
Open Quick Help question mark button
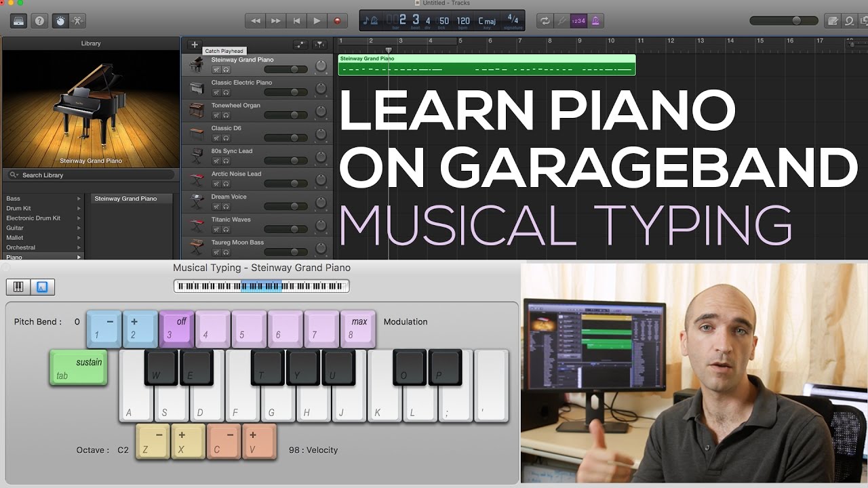point(40,20)
